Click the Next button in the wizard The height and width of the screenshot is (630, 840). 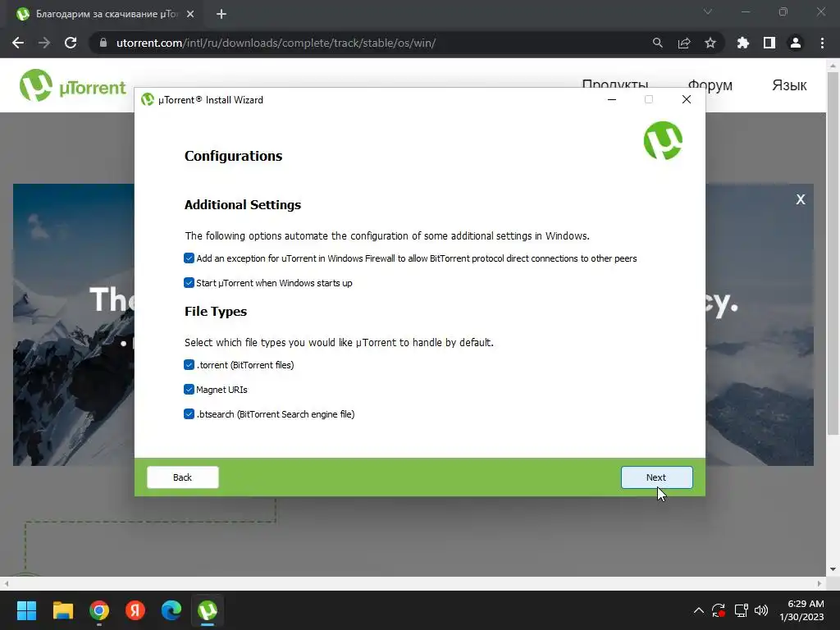coord(656,477)
